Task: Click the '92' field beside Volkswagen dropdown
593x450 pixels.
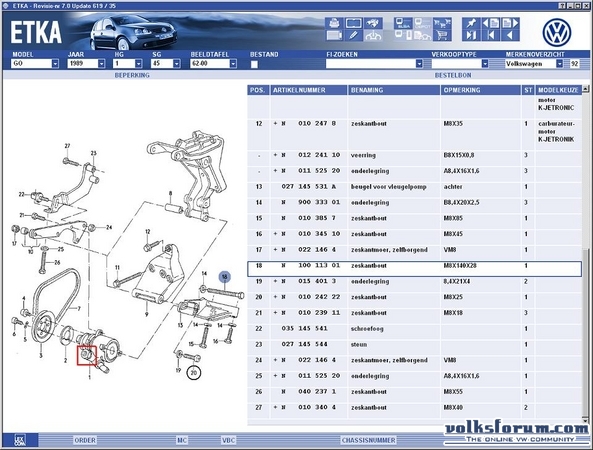Action: coord(574,64)
